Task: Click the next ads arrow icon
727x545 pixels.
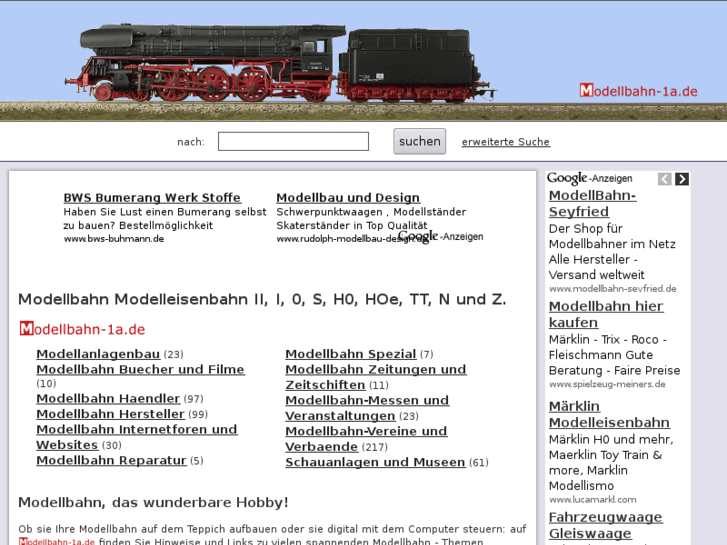Action: (x=682, y=179)
